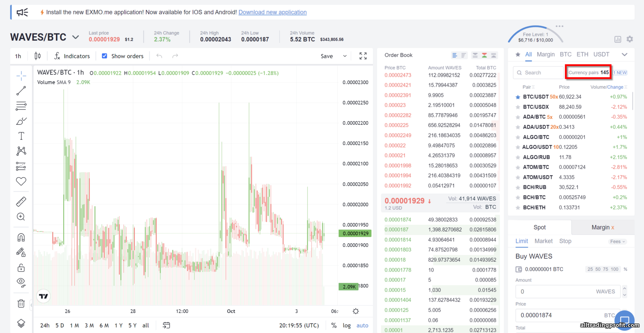
Task: Toggle favorite star for ADA/BTC pair
Action: click(518, 117)
